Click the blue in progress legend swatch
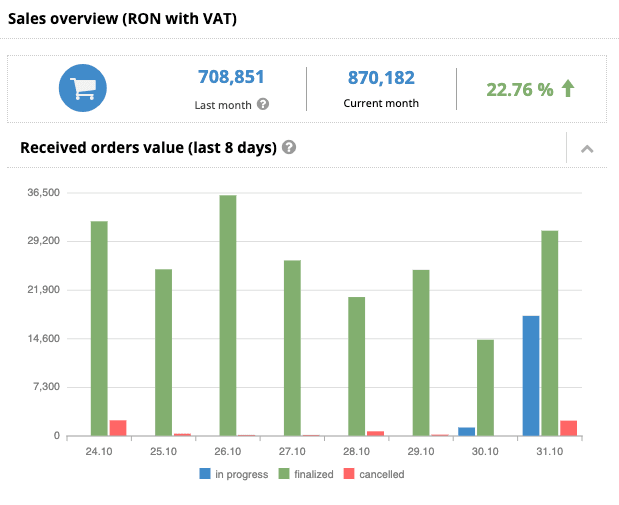Viewport: 619px width, 505px height. tap(205, 474)
